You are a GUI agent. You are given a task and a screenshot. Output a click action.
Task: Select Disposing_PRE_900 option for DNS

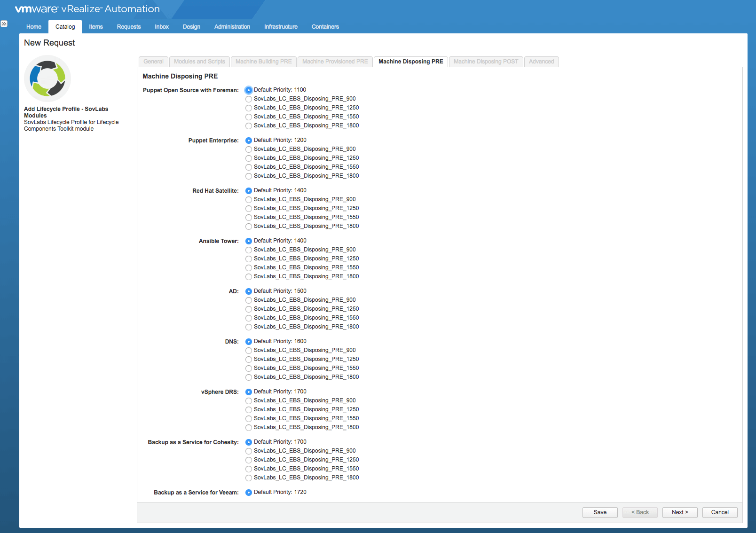click(249, 351)
